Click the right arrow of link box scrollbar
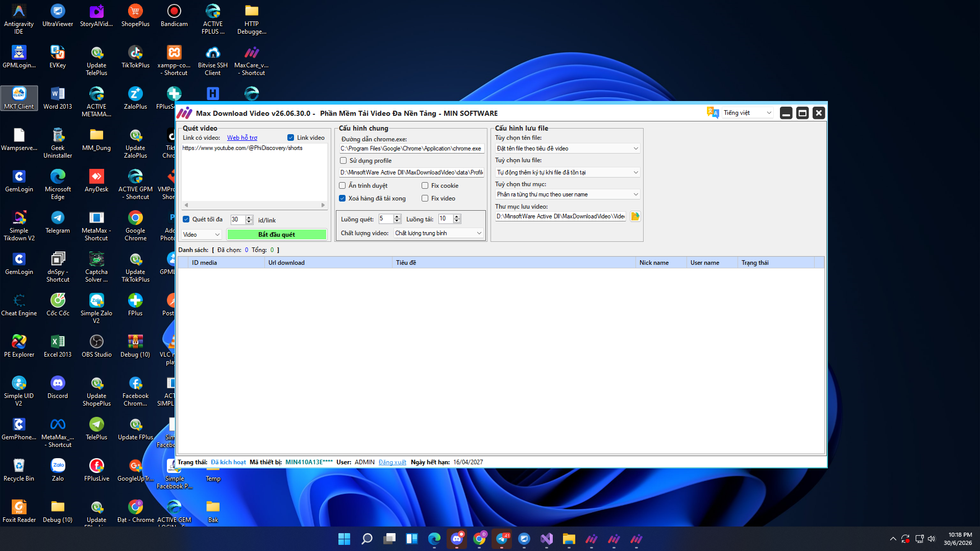 [323, 205]
